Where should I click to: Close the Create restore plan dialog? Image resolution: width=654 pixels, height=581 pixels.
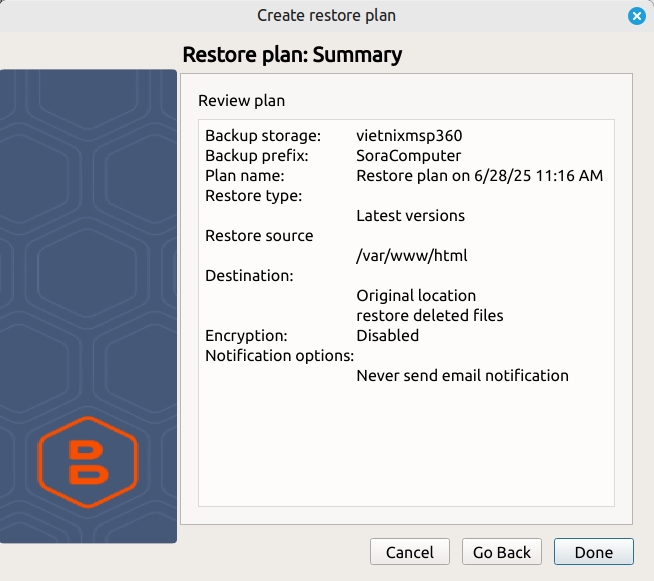coord(636,16)
